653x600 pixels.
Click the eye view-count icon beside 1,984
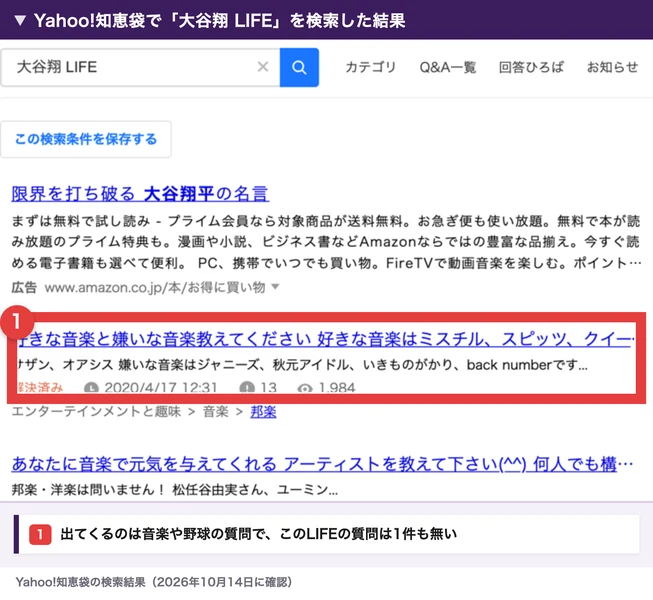tap(305, 388)
